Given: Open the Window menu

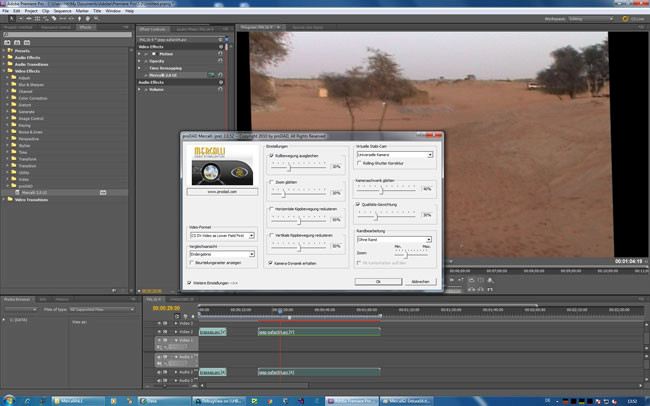Looking at the screenshot, I should pos(113,11).
